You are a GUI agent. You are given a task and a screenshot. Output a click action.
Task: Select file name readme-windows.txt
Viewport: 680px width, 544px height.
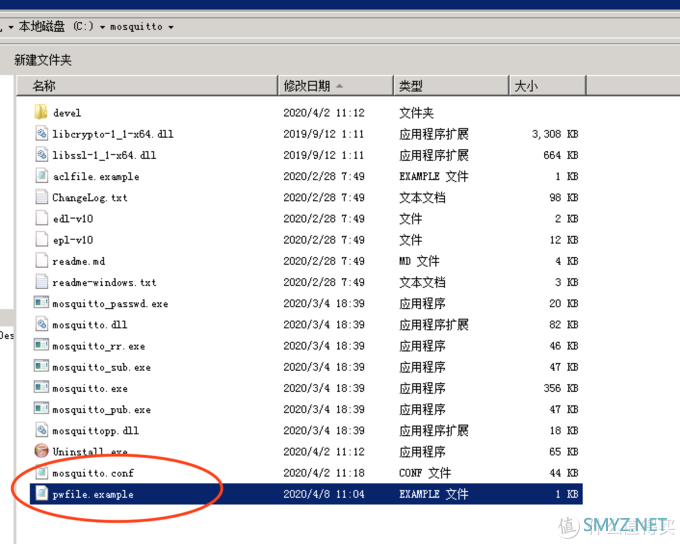click(104, 282)
